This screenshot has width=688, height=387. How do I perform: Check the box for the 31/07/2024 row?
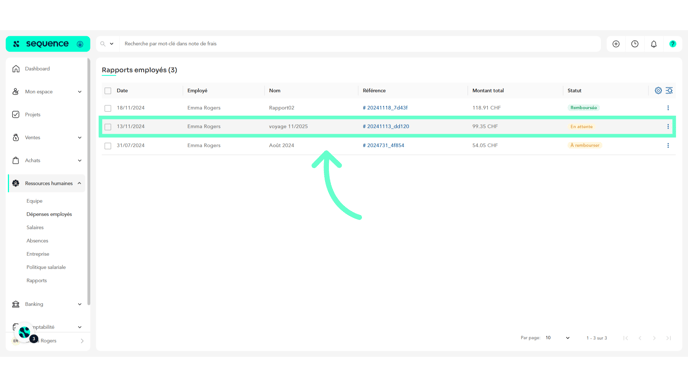(108, 146)
